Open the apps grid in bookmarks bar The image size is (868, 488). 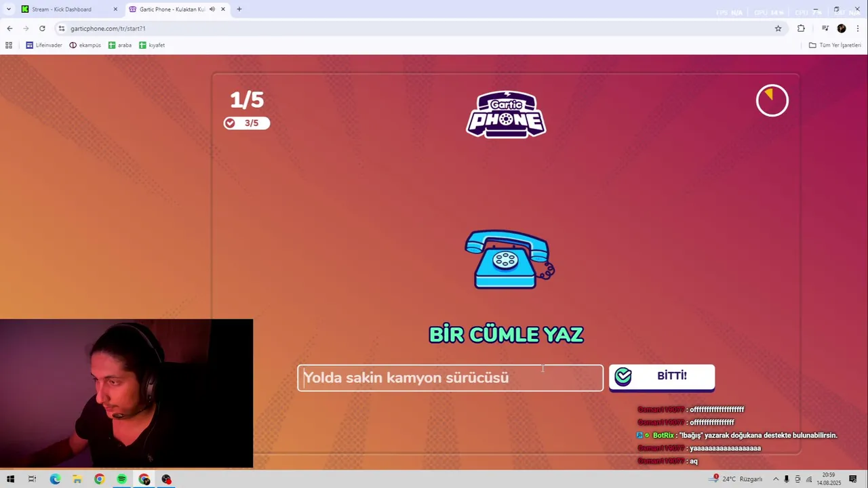point(9,45)
